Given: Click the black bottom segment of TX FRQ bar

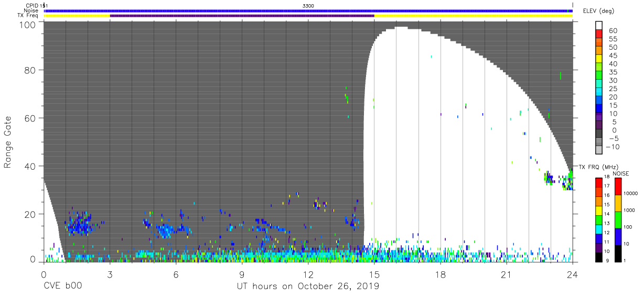Looking at the screenshot, I should 598,257.
